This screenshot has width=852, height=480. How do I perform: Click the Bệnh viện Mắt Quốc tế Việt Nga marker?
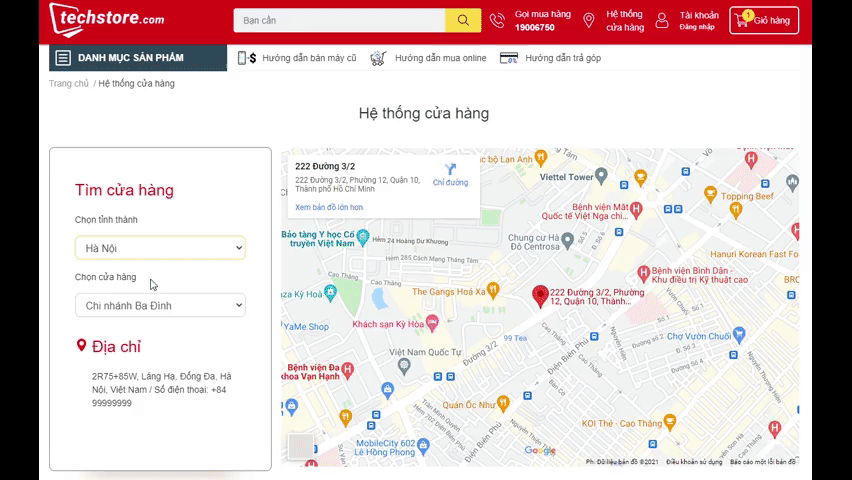636,209
